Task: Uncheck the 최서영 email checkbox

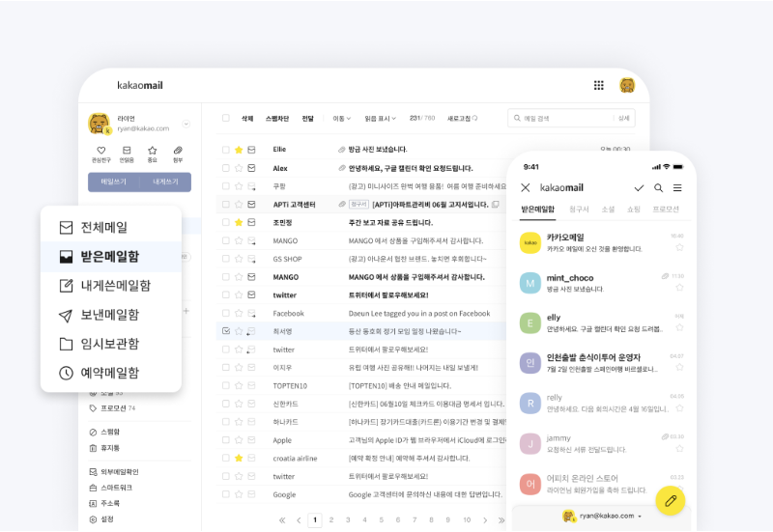Action: click(x=226, y=331)
